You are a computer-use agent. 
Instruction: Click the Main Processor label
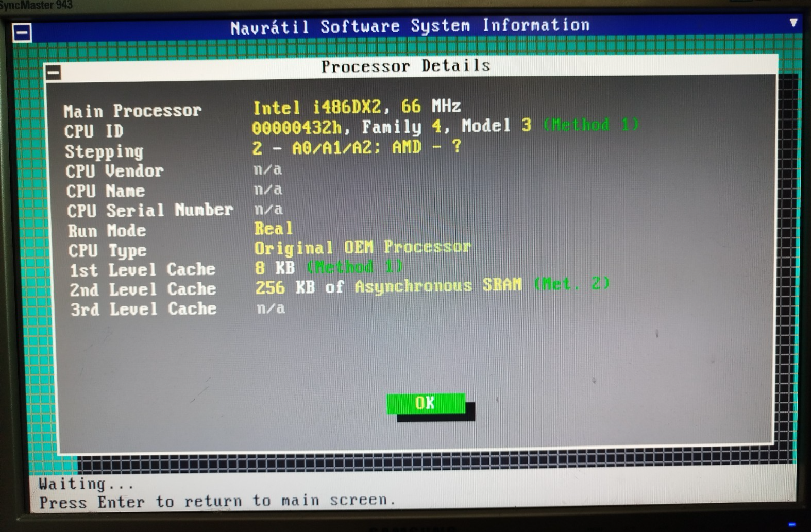point(132,111)
